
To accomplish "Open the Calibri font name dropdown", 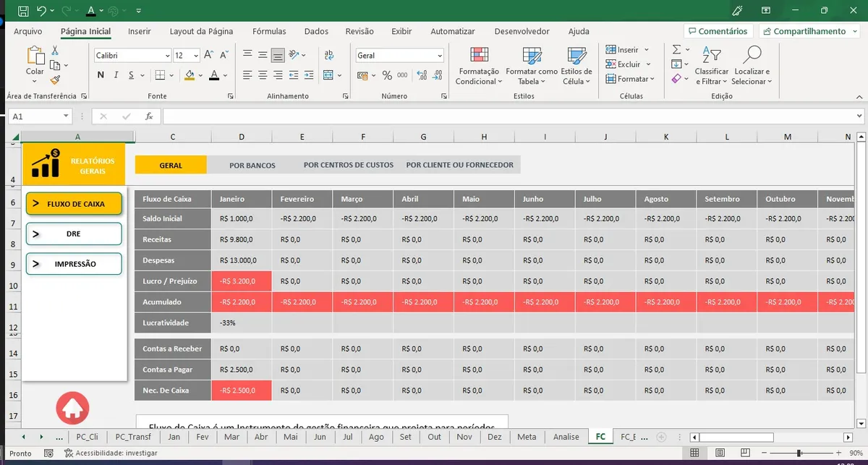I will 167,55.
